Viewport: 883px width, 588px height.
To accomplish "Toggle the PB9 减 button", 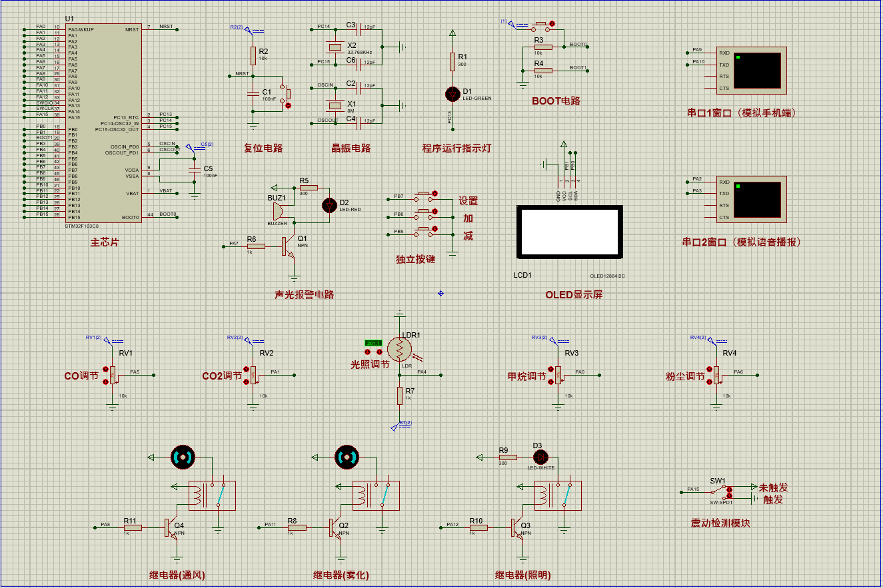I will (425, 232).
